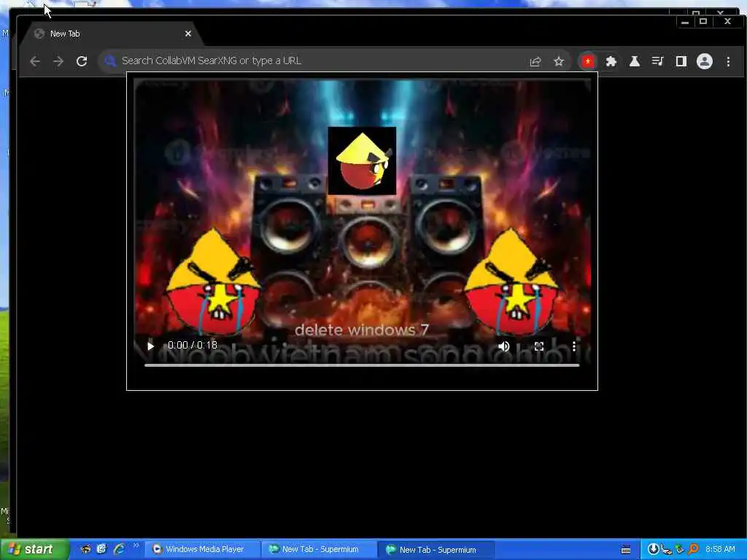The width and height of the screenshot is (747, 560).
Task: Click the safely remove hardware tray icon
Action: coord(679,549)
